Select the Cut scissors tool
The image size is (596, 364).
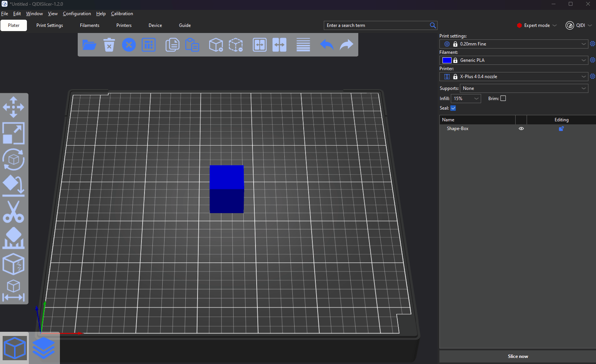coord(14,212)
